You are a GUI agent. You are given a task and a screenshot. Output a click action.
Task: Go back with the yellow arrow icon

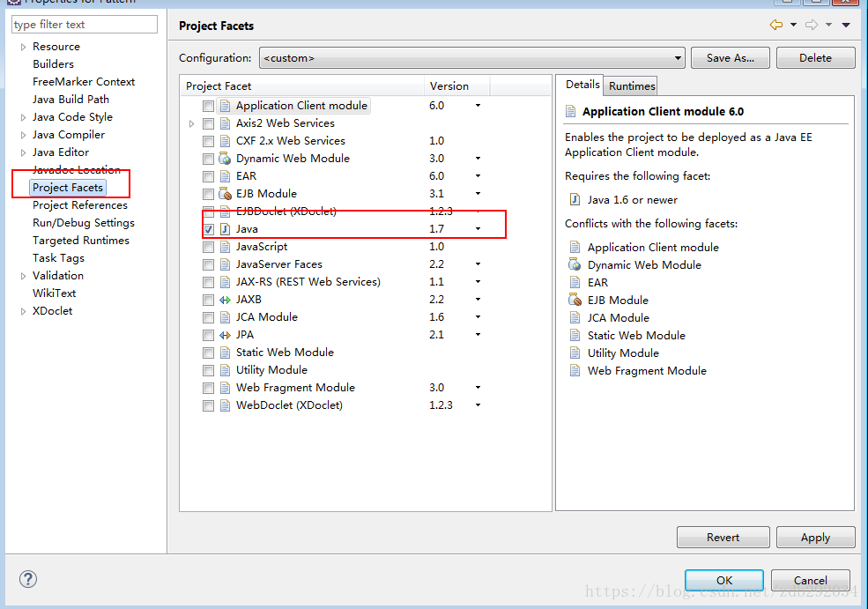point(776,25)
